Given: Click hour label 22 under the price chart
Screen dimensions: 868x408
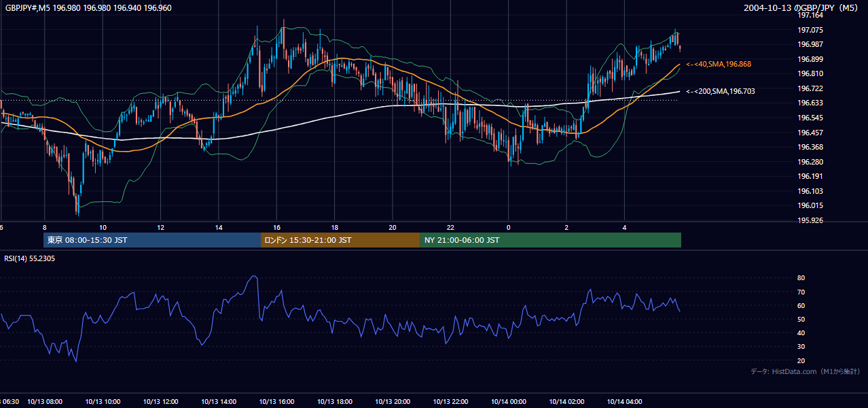Looking at the screenshot, I should pos(450,228).
